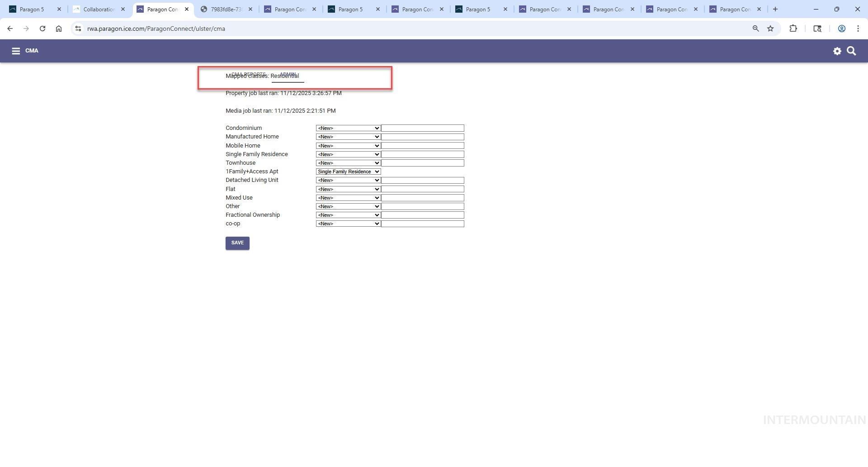Click the zoom magnifier in the address bar
This screenshot has height=467, width=868.
(x=755, y=28)
